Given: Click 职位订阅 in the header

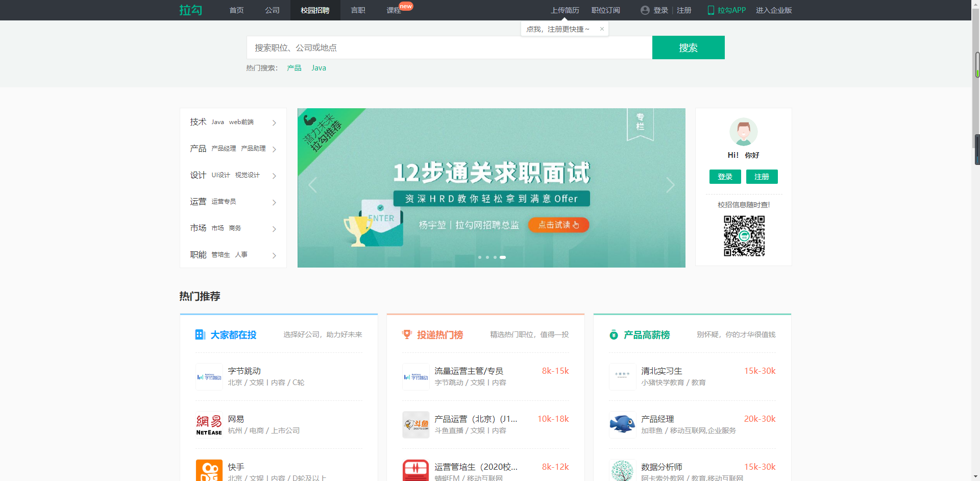Looking at the screenshot, I should [x=605, y=10].
